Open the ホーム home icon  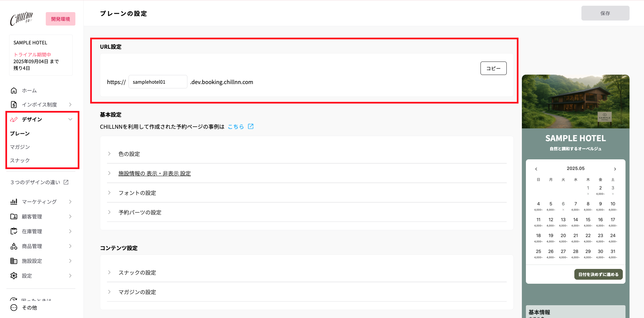14,90
